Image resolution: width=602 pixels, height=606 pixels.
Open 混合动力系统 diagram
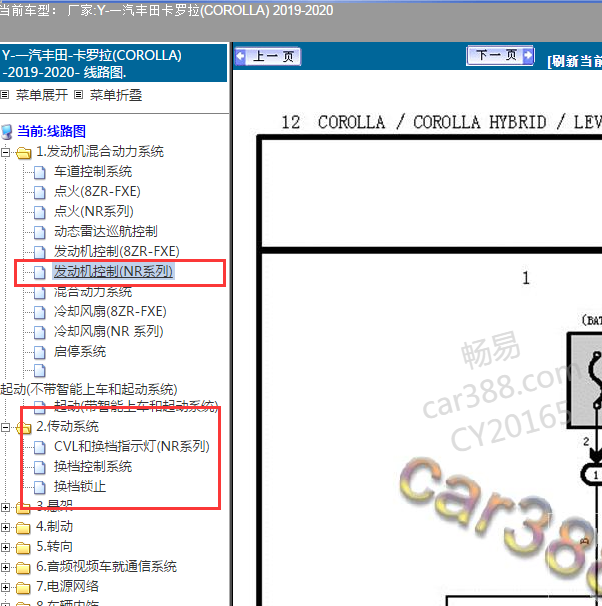pyautogui.click(x=93, y=292)
